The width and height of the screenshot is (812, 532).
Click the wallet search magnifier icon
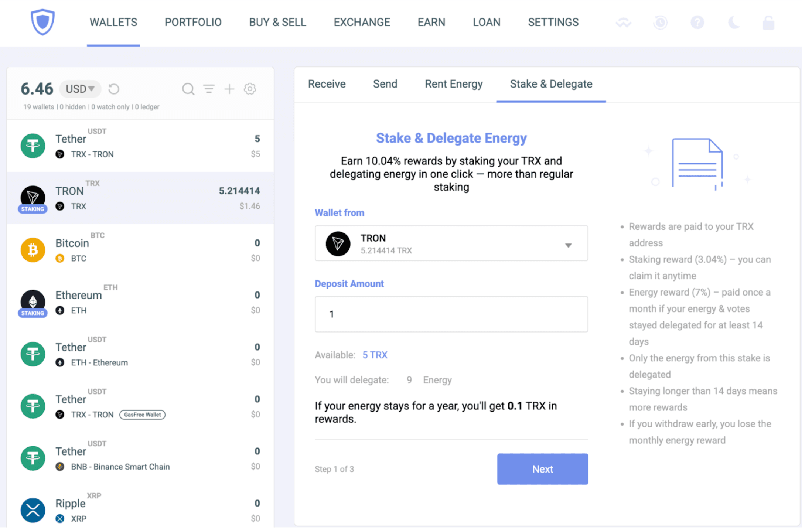[188, 89]
